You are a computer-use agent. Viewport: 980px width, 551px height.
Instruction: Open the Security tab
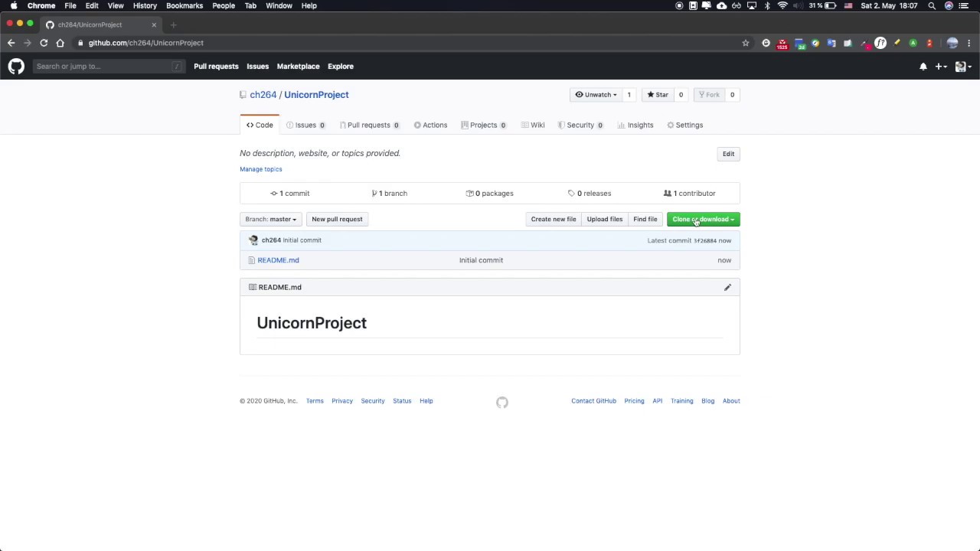point(580,126)
